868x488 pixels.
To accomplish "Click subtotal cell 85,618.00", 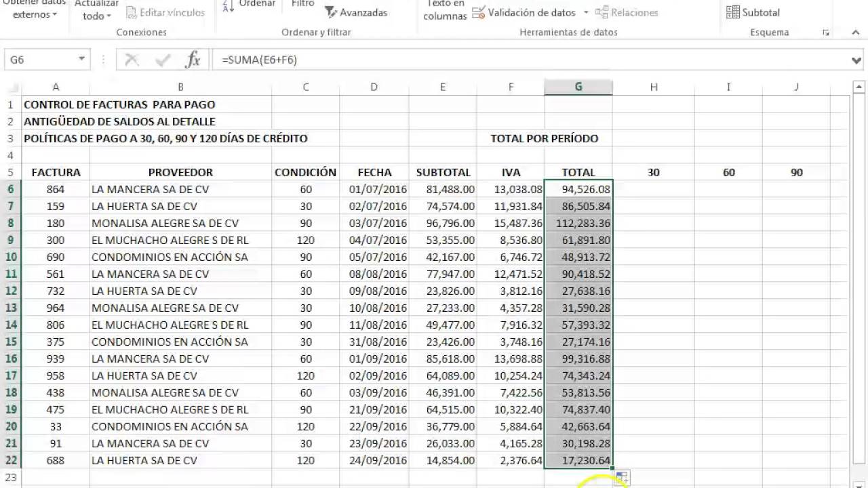I will click(x=443, y=359).
